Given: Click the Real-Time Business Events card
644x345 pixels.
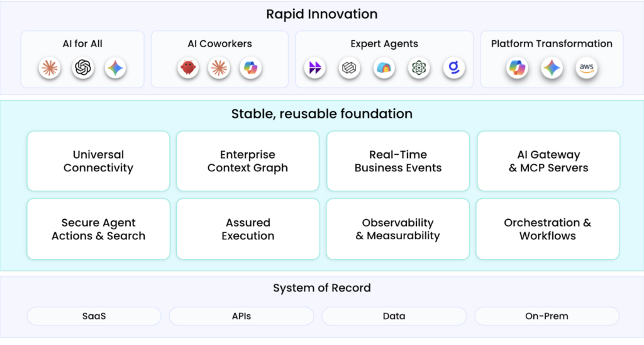Looking at the screenshot, I should click(x=398, y=161).
